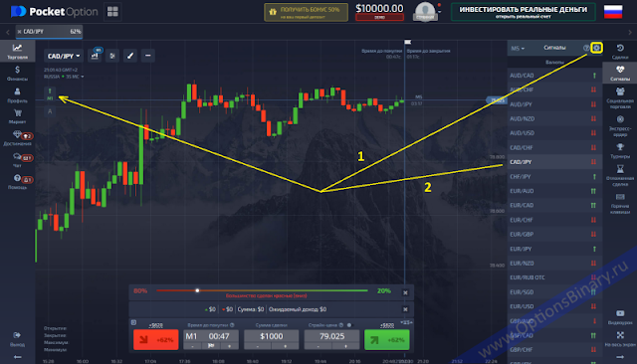Close the traders sentiment bar
The image size is (637, 364).
405,292
